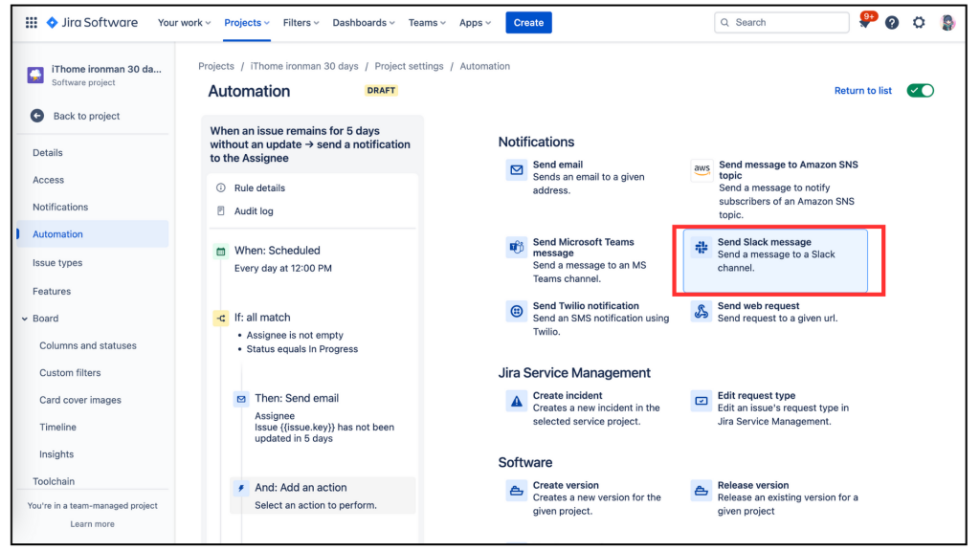The width and height of the screenshot is (980, 551).
Task: Collapse the Board section chevron
Action: tap(24, 319)
